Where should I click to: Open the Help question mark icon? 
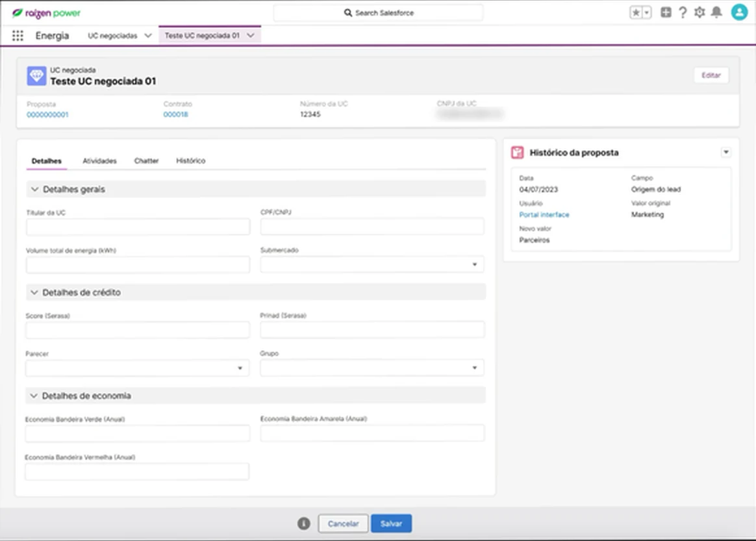coord(683,12)
